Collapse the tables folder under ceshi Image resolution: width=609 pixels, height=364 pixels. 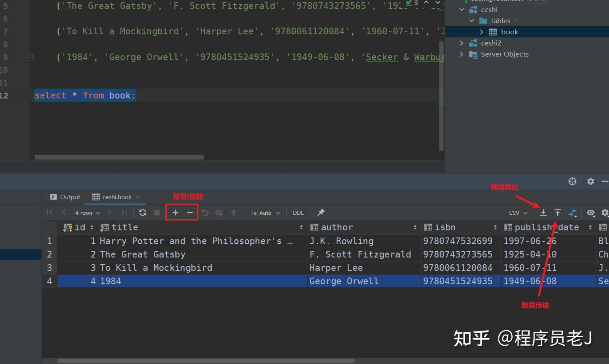click(x=472, y=20)
